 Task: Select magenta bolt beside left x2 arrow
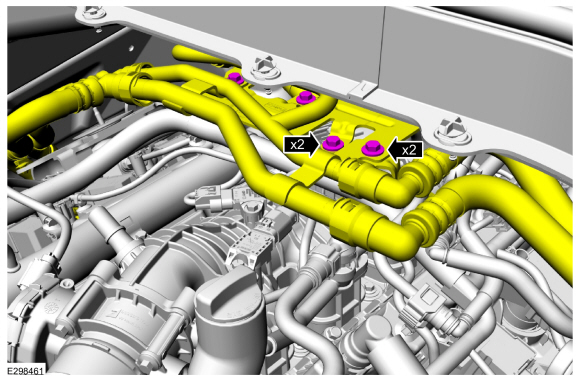333,143
